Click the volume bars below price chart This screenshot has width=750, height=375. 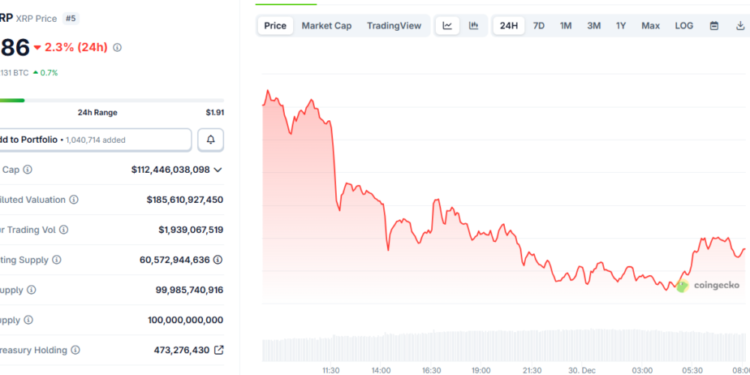504,345
